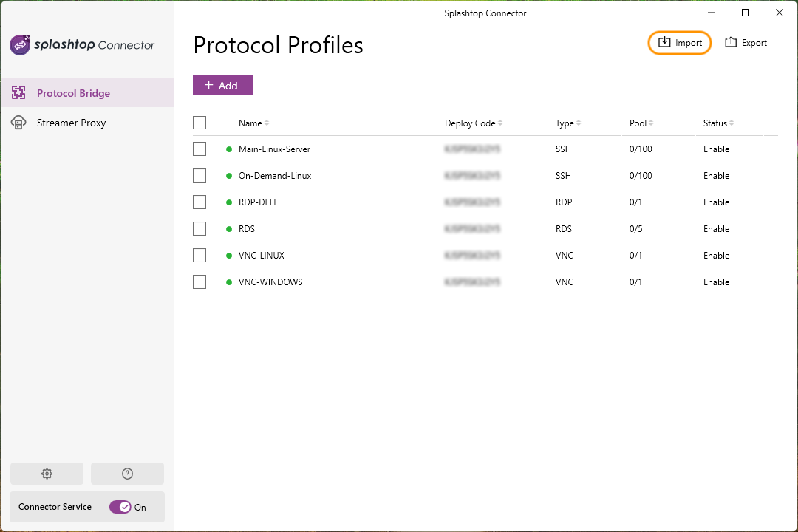Viewport: 798px width, 532px height.
Task: Click the RDS type cell
Action: coord(563,228)
